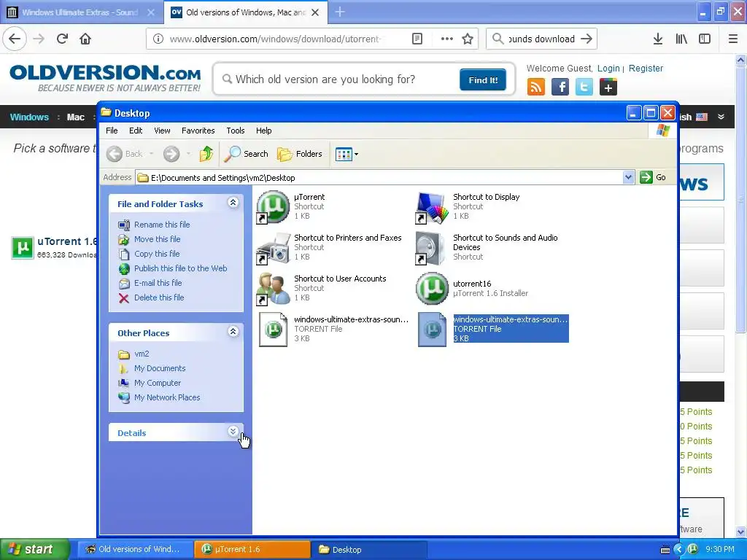The height and width of the screenshot is (560, 747).
Task: Go to My Computer in Other Places
Action: click(158, 383)
